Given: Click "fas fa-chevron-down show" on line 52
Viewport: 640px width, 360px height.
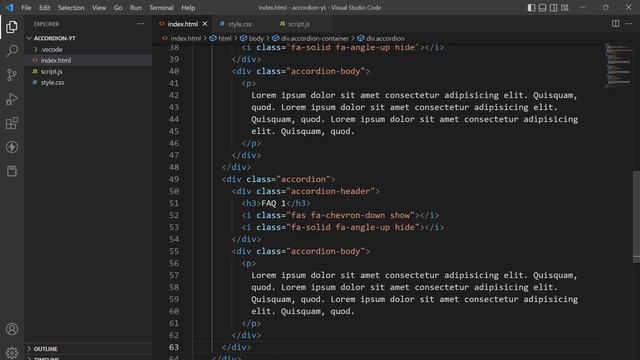Looking at the screenshot, I should (x=351, y=215).
